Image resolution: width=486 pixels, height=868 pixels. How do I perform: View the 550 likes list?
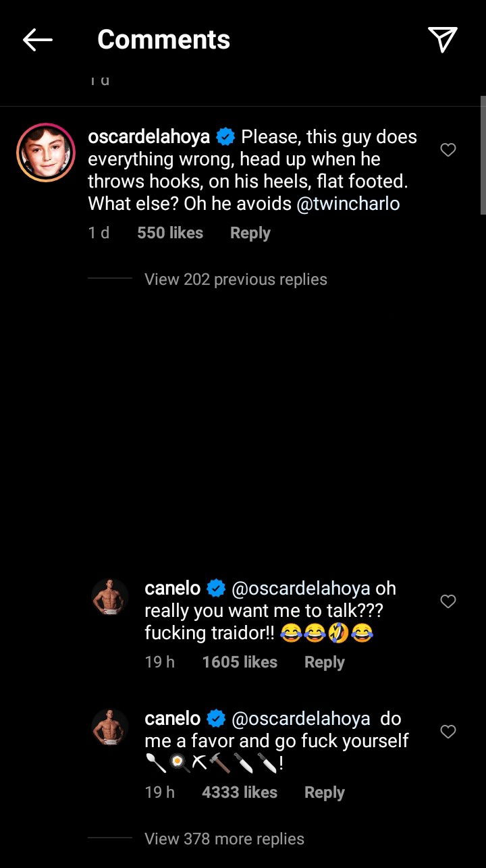(170, 233)
